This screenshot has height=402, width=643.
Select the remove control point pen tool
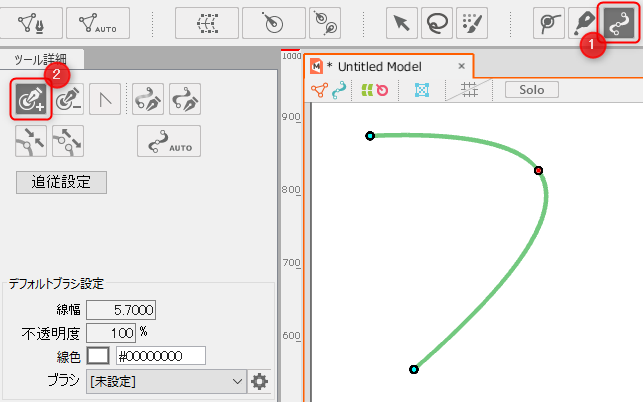(x=68, y=98)
